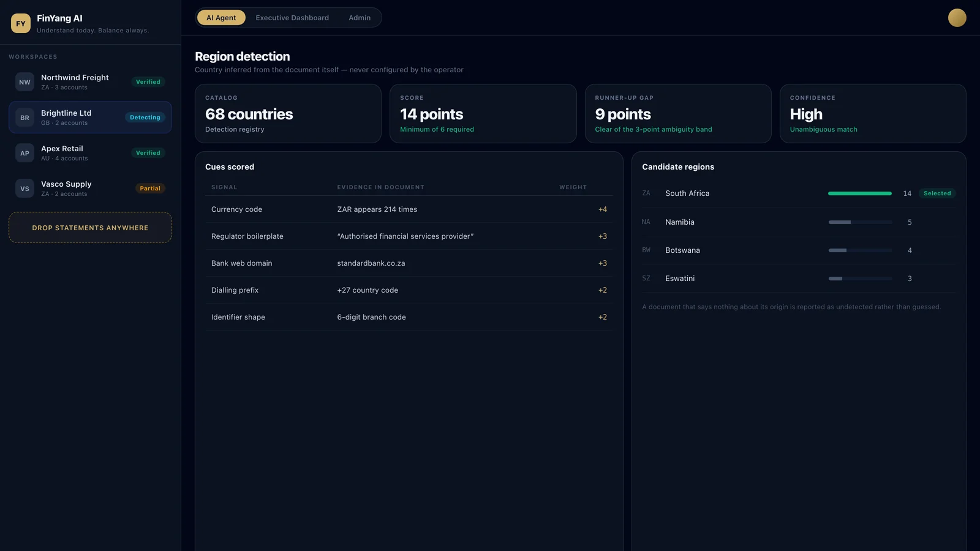The height and width of the screenshot is (551, 980).
Task: Click the Region detection heading
Action: 243,56
